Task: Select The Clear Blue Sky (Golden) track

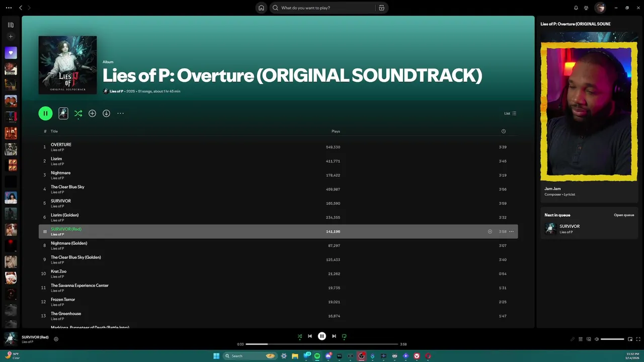Action: point(278,259)
